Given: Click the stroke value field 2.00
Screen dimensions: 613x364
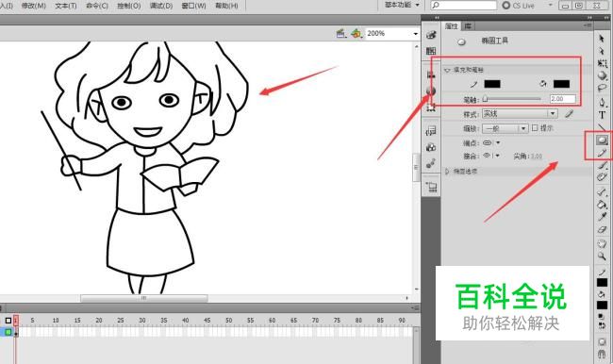Looking at the screenshot, I should (x=563, y=99).
